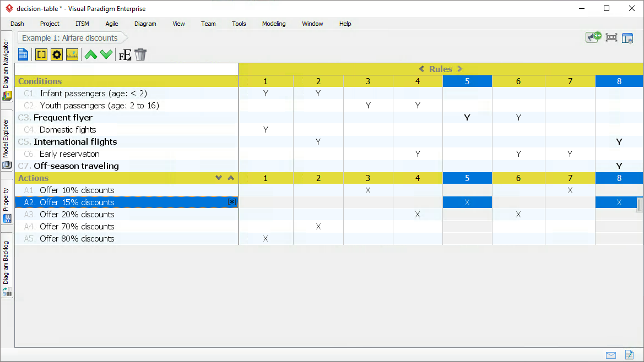Click the left chevron in the Rules header

(x=422, y=69)
